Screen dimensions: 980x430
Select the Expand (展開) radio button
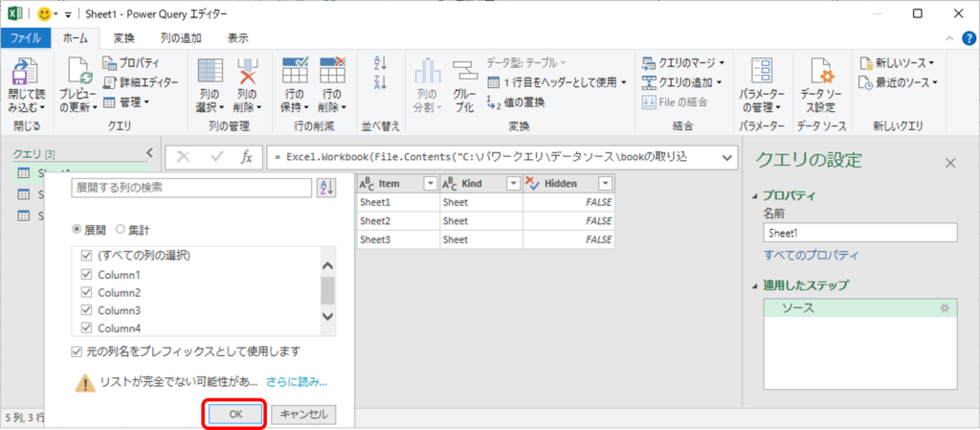tap(77, 230)
